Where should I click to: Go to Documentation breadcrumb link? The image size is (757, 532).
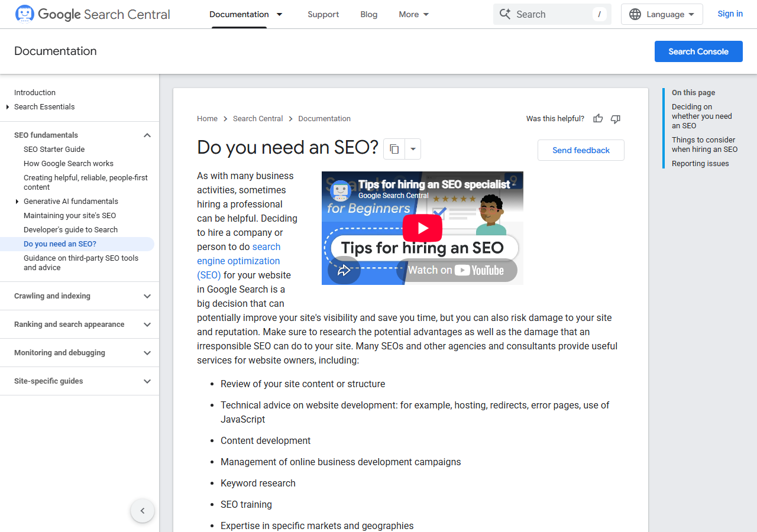coord(324,119)
